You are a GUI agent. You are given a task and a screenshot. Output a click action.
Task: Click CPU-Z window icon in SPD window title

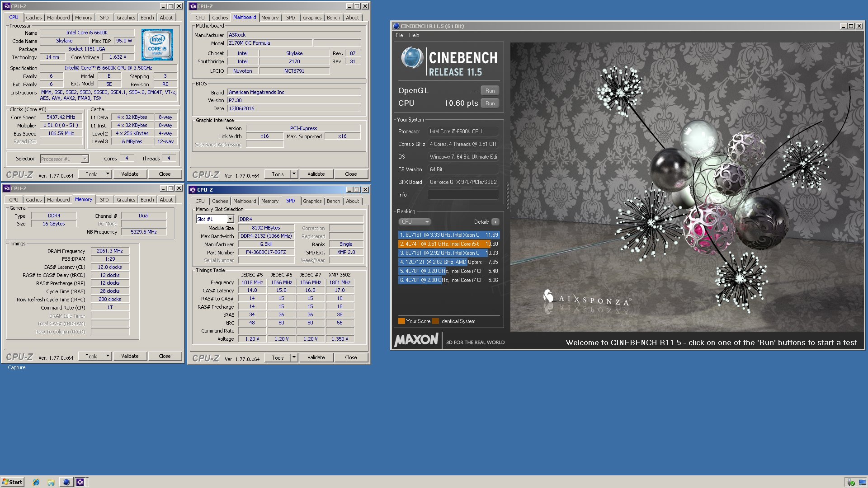click(x=193, y=190)
